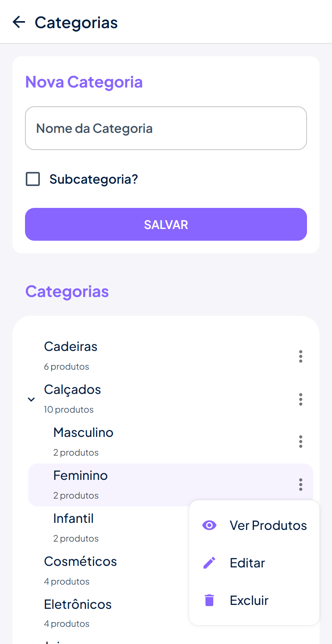Check the Subcategoria? checkbox
This screenshot has height=644, width=332.
[x=33, y=179]
